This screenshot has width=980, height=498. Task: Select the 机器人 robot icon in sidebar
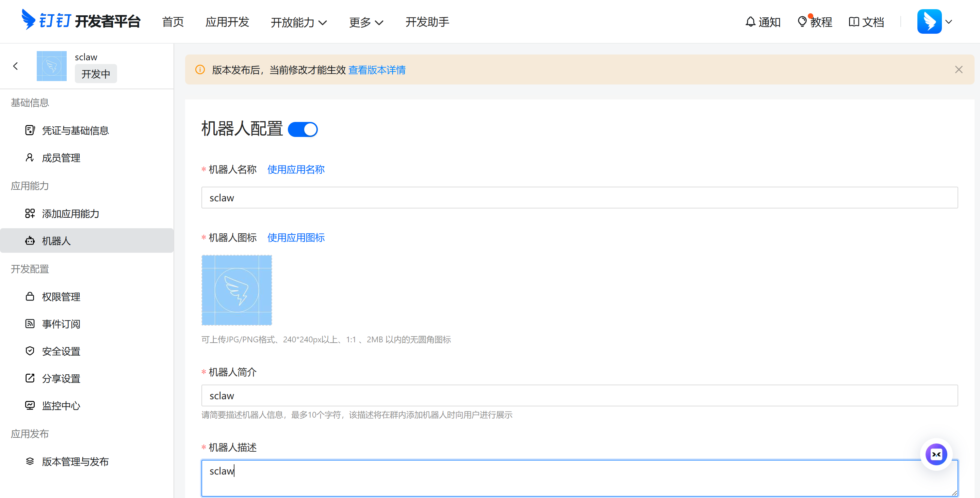(x=30, y=240)
